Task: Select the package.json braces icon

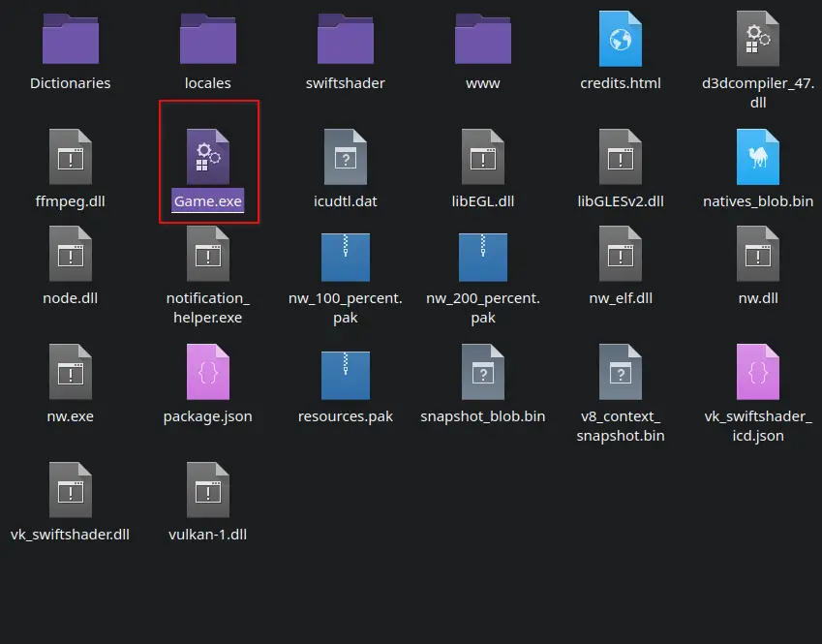Action: (207, 372)
